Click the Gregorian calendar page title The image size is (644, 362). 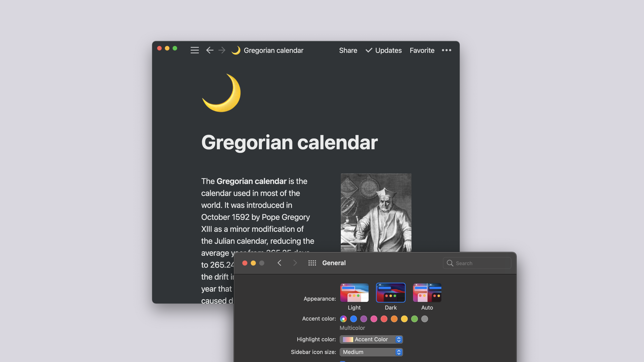pos(289,142)
